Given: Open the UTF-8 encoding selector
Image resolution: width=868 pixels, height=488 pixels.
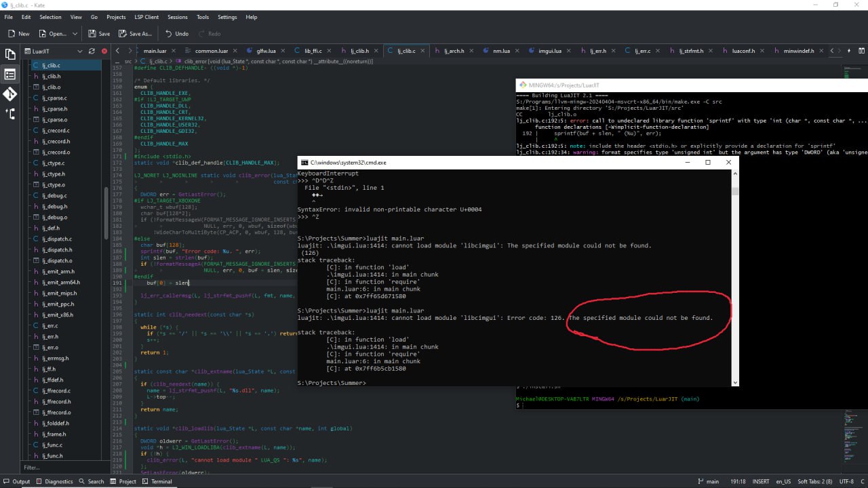Looking at the screenshot, I should click(x=848, y=481).
